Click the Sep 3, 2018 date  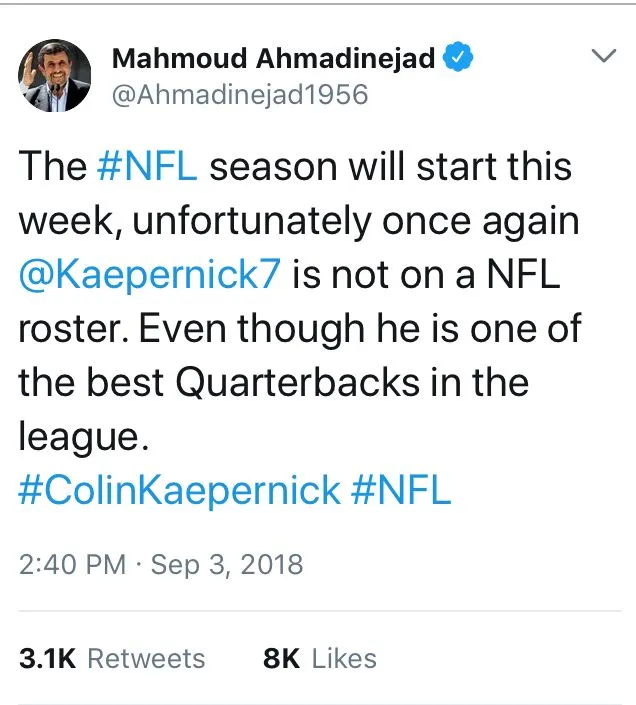point(226,565)
